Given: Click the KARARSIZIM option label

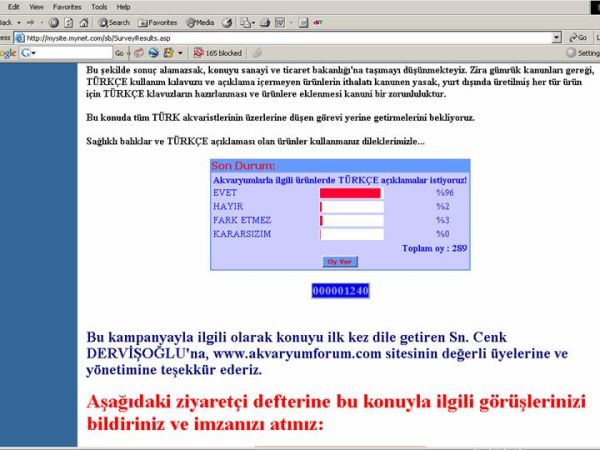Looking at the screenshot, I should (x=242, y=234).
